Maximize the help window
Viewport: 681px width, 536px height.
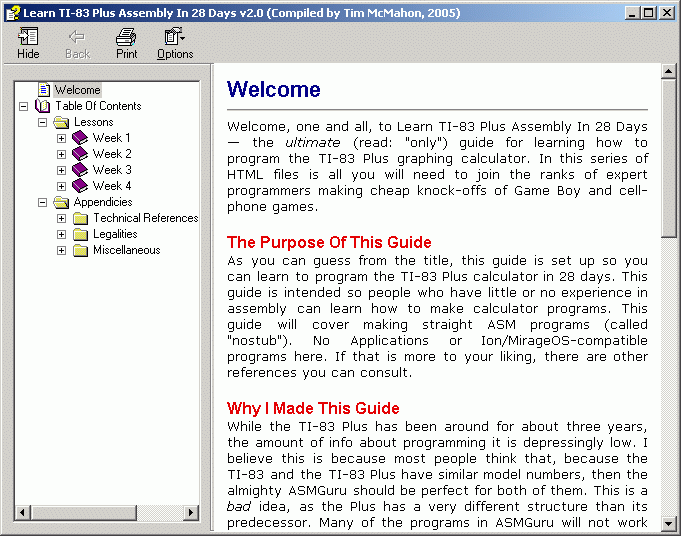click(x=648, y=13)
